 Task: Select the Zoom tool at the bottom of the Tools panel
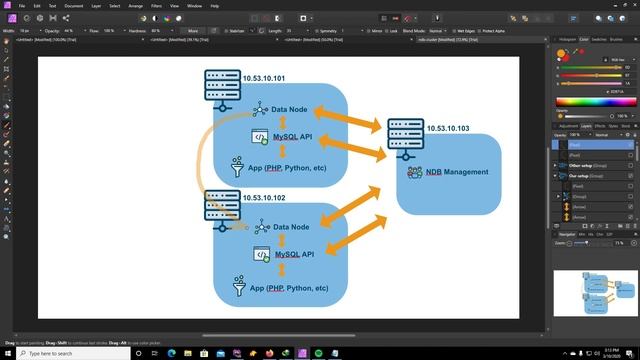pos(6,237)
